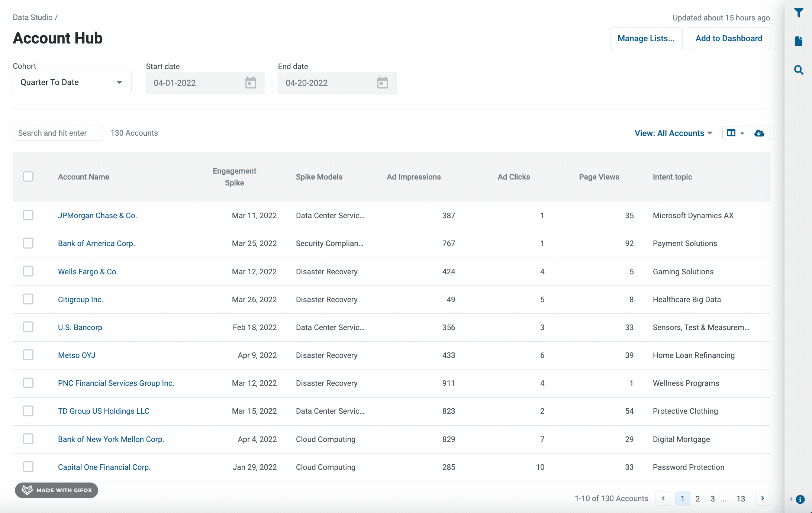Sort by Ad Clicks column header
The height and width of the screenshot is (513, 812).
[514, 177]
